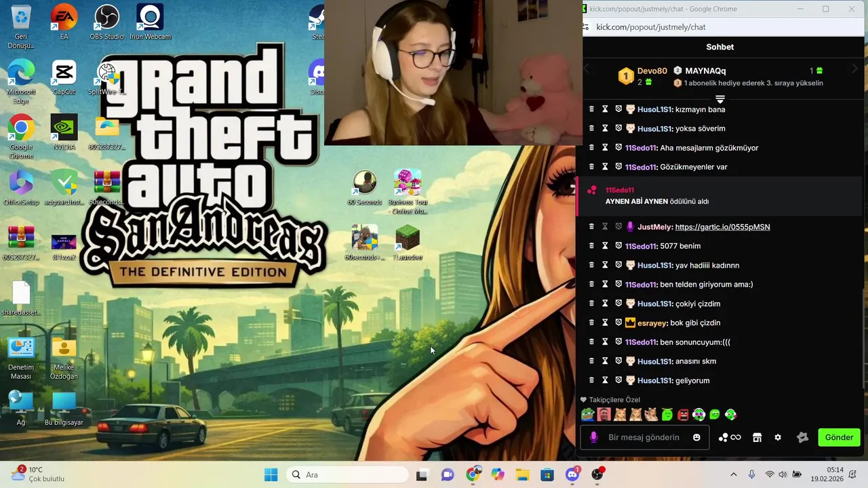Open Devo80's profile in leaderboard
This screenshot has width=868, height=488.
pyautogui.click(x=652, y=70)
